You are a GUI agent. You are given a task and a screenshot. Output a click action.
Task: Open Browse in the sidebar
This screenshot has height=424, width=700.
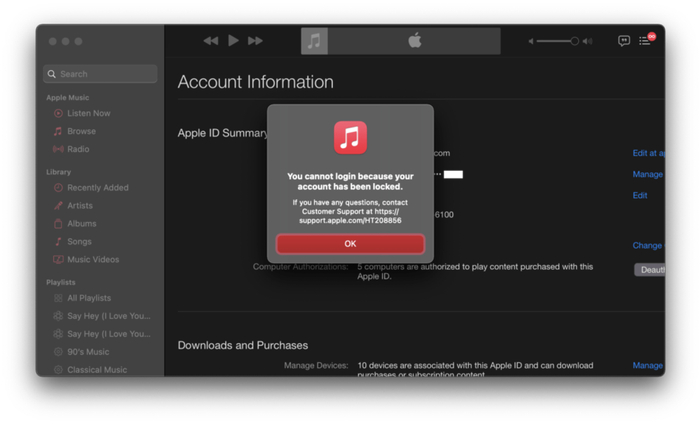81,131
